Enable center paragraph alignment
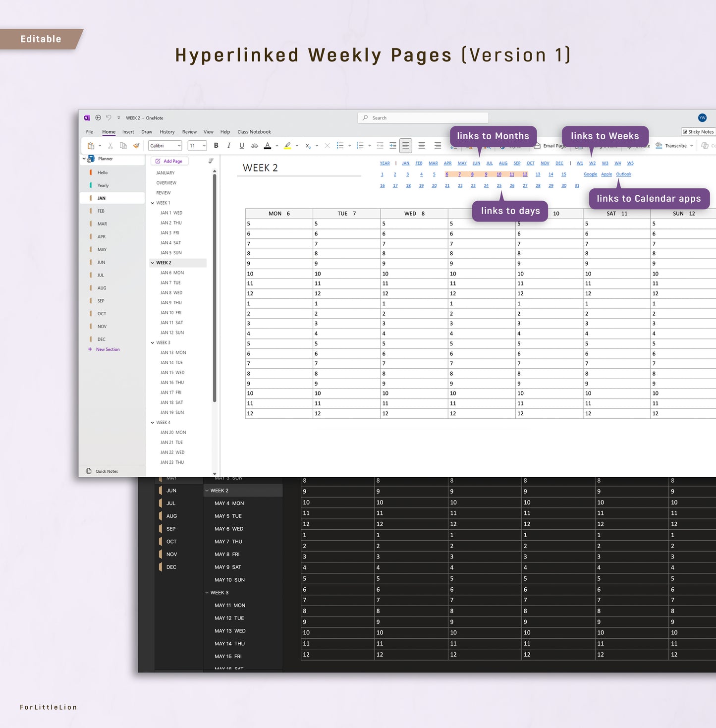Image resolution: width=716 pixels, height=728 pixels. [422, 145]
